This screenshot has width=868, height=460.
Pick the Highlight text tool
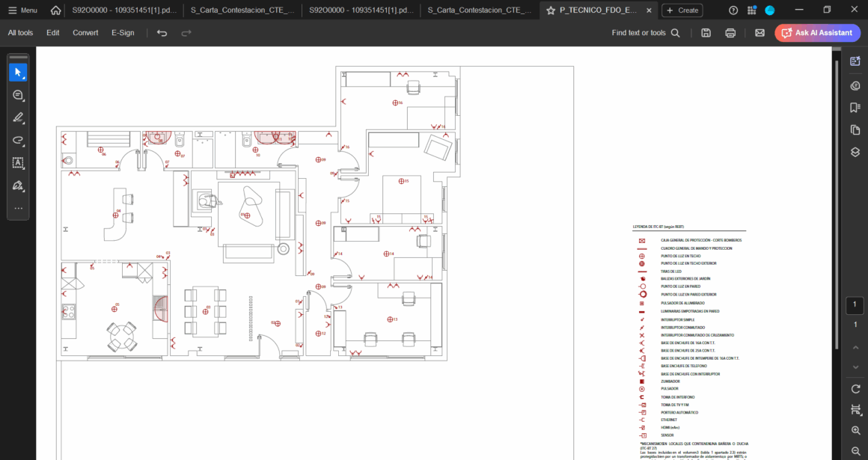pyautogui.click(x=18, y=117)
